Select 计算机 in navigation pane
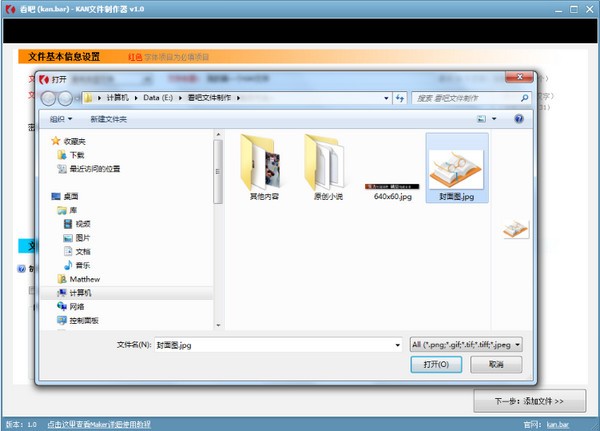The image size is (600, 431). [74, 293]
